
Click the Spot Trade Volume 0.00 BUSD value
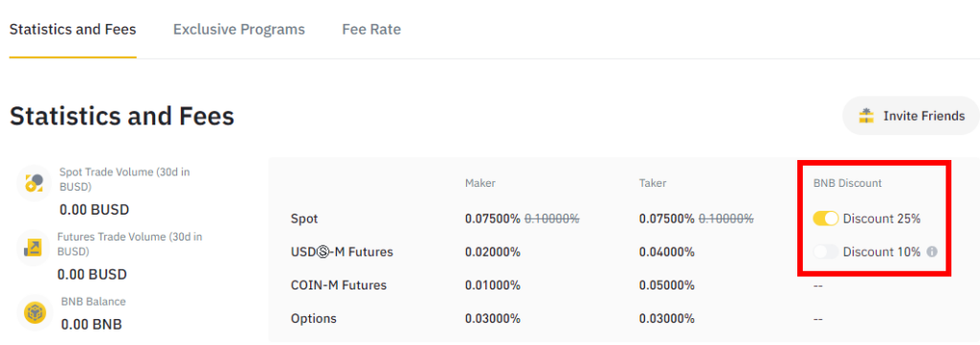95,209
